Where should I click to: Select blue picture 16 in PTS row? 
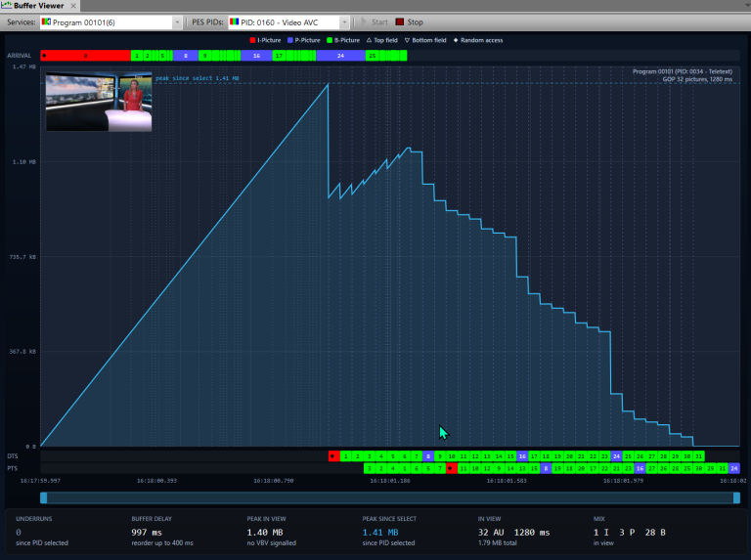pos(640,468)
